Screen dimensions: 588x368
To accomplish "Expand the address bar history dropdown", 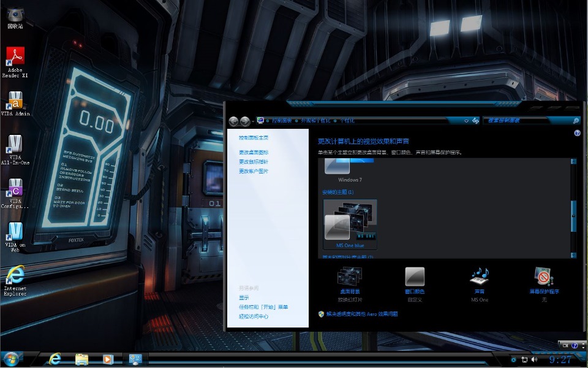I will click(x=466, y=121).
